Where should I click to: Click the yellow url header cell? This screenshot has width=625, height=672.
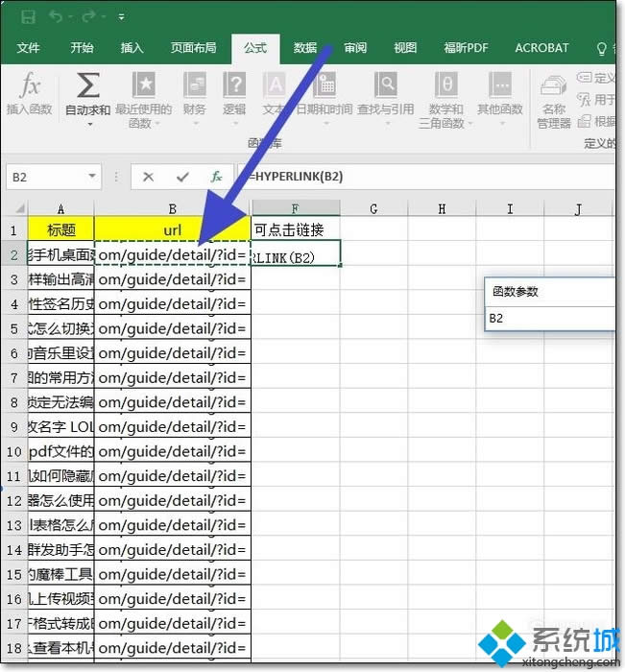(x=172, y=229)
